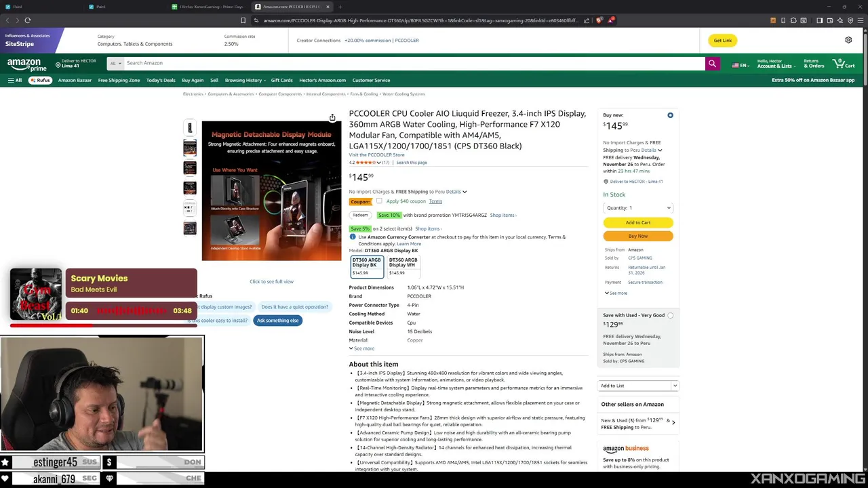The width and height of the screenshot is (868, 488).
Task: Click the site info icon left of the URL
Action: click(x=257, y=20)
